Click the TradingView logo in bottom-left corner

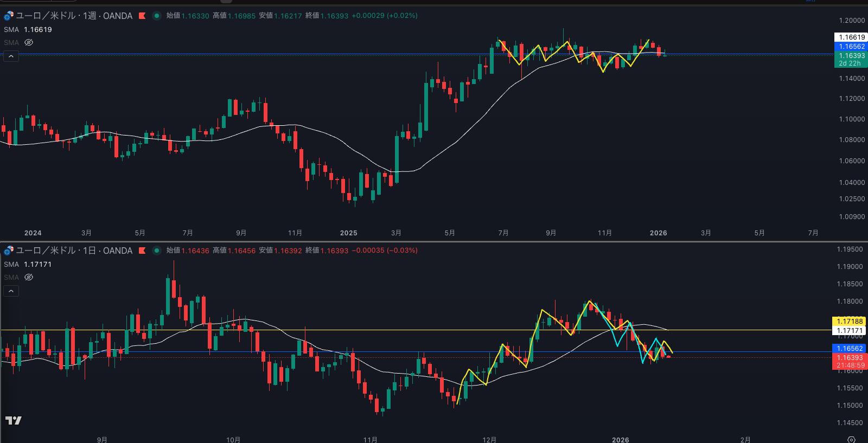pos(14,420)
